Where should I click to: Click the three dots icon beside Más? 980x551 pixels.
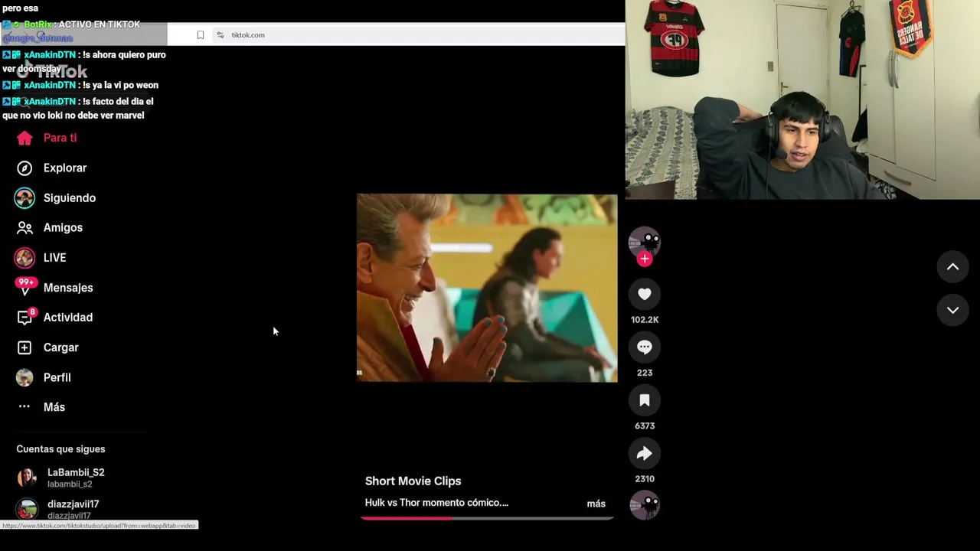tap(24, 407)
